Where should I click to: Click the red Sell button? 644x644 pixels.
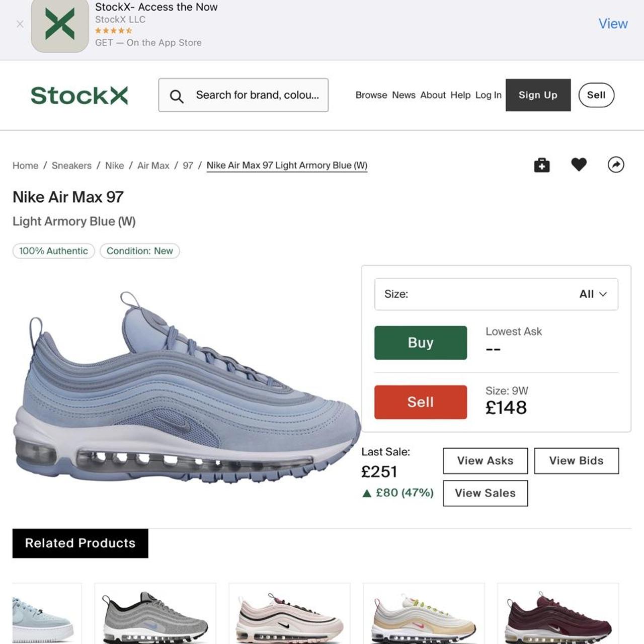pyautogui.click(x=420, y=402)
